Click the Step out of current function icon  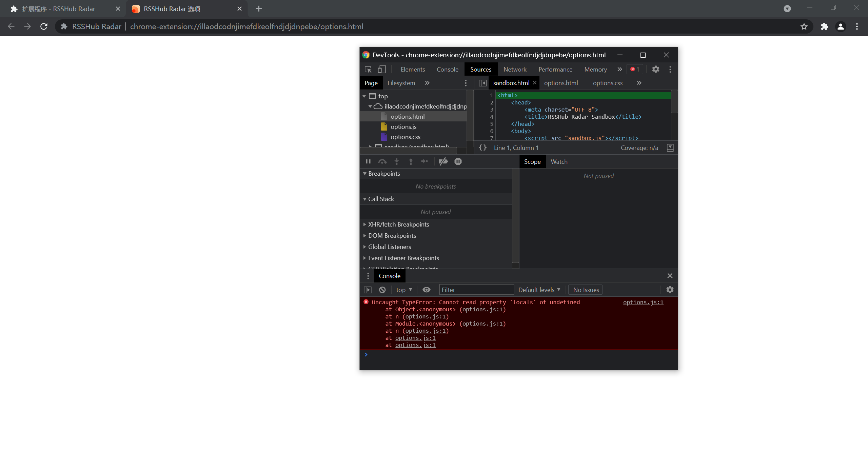click(411, 161)
